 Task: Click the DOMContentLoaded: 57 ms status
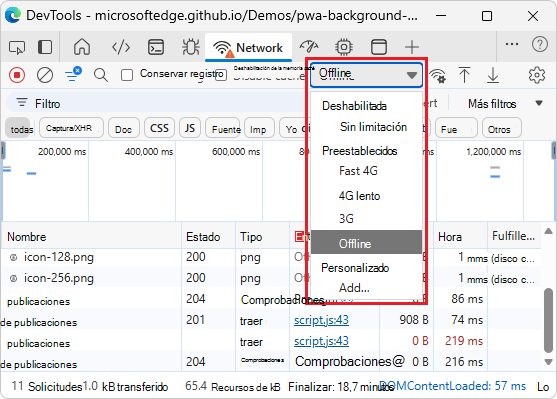coord(452,386)
